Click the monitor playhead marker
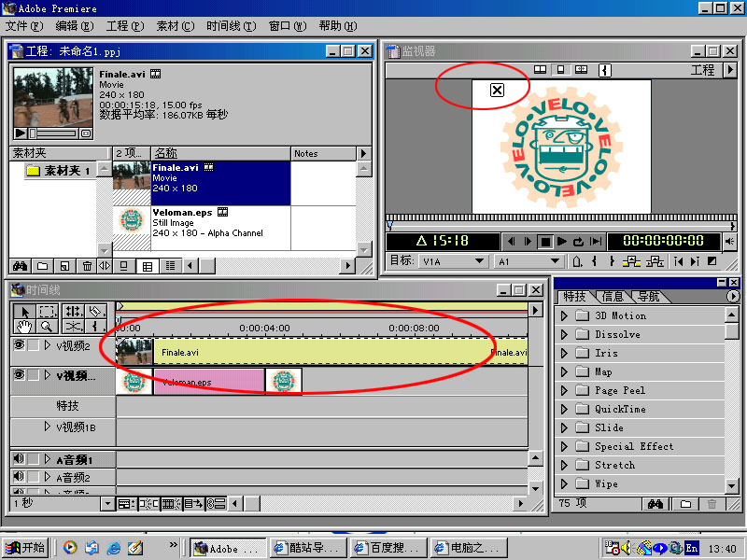 click(x=389, y=225)
